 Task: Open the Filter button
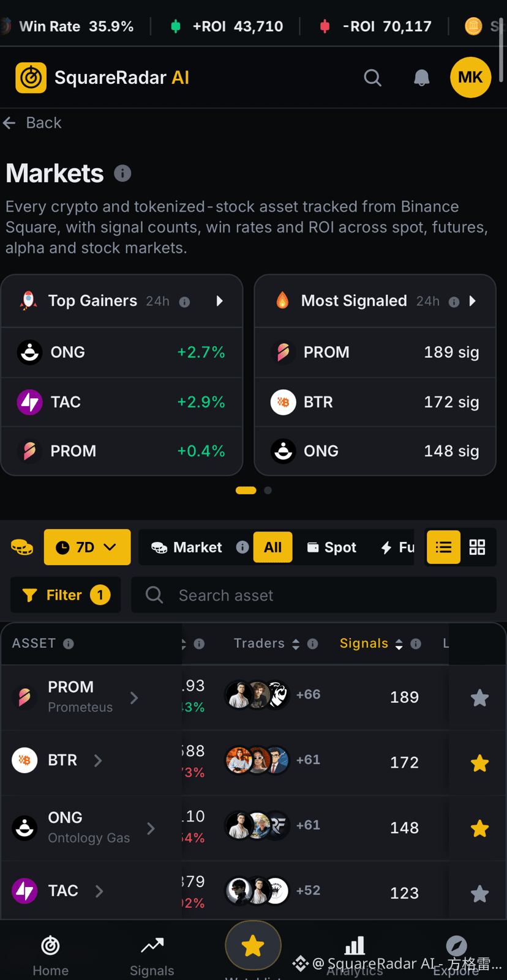(x=66, y=595)
